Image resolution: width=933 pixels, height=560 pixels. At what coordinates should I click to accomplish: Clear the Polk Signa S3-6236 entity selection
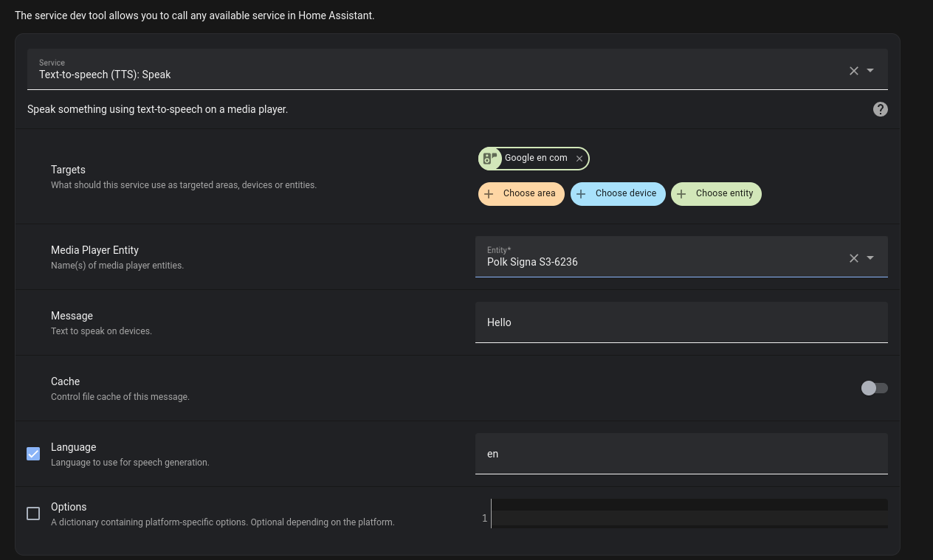click(853, 257)
